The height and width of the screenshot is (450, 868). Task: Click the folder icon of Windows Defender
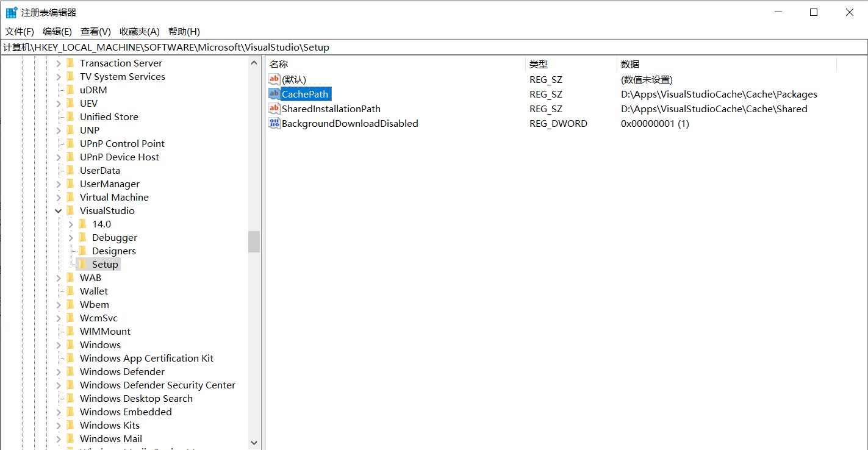70,371
